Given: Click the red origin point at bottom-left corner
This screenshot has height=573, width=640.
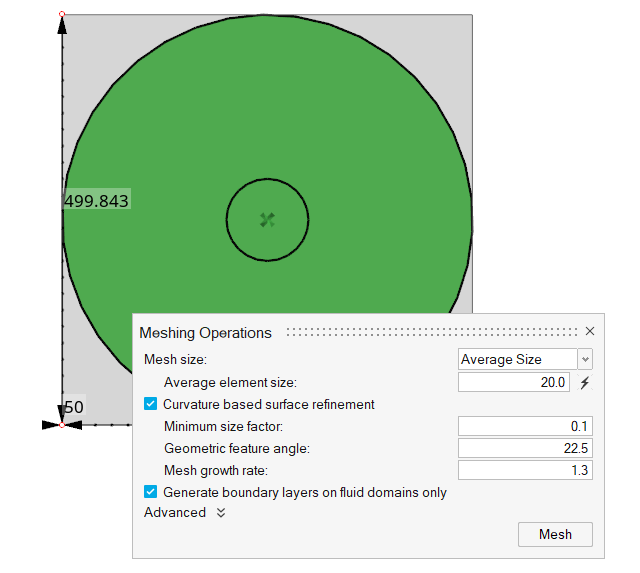Looking at the screenshot, I should coord(62,425).
